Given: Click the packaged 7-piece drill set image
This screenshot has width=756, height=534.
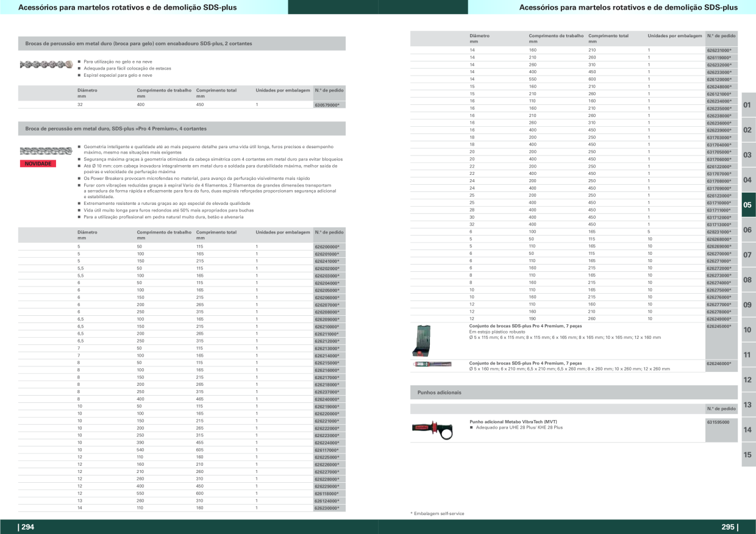Looking at the screenshot, I should (x=432, y=365).
